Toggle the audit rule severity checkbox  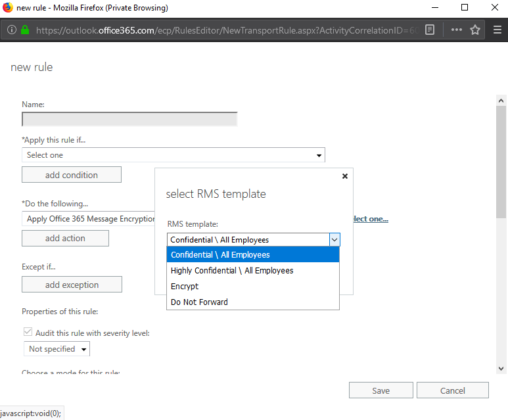(28, 332)
